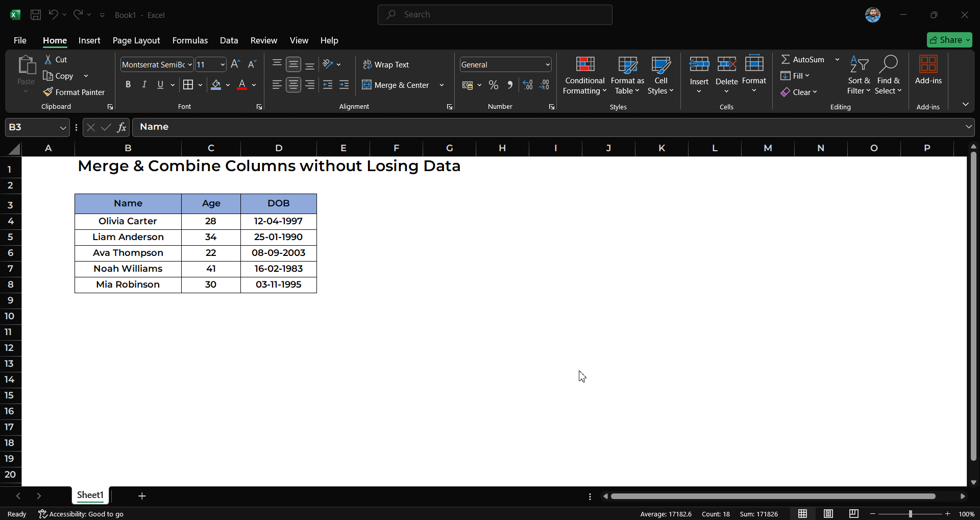Screen dimensions: 980x520
Task: Open the Font Size dropdown
Action: pyautogui.click(x=222, y=64)
